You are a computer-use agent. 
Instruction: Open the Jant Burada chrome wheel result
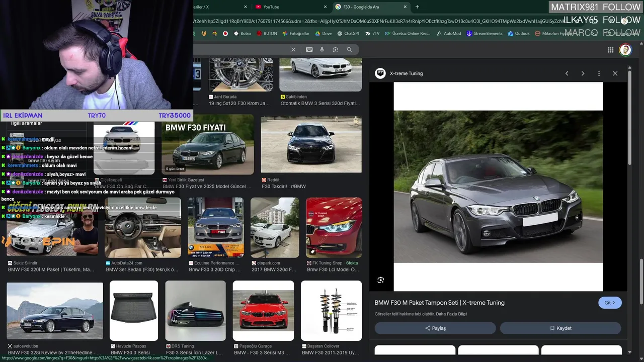240,74
